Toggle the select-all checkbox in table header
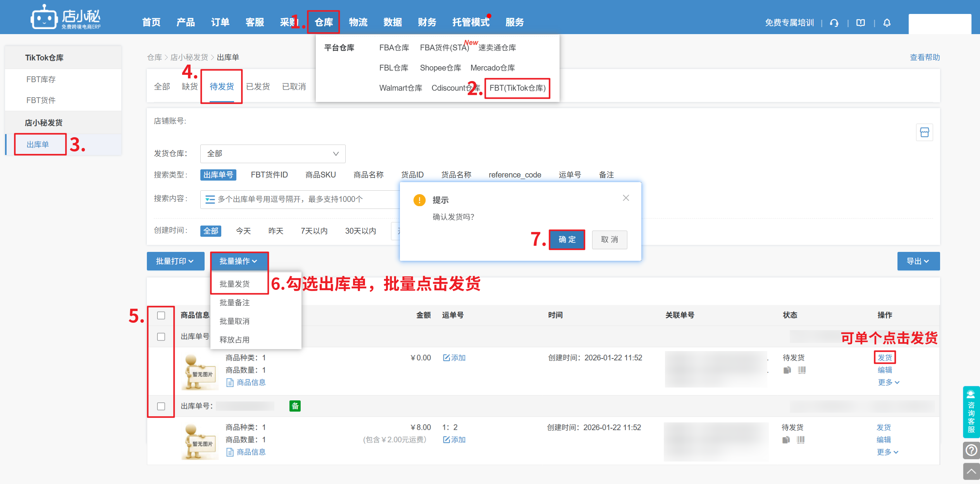Image resolution: width=980 pixels, height=484 pixels. pos(161,315)
